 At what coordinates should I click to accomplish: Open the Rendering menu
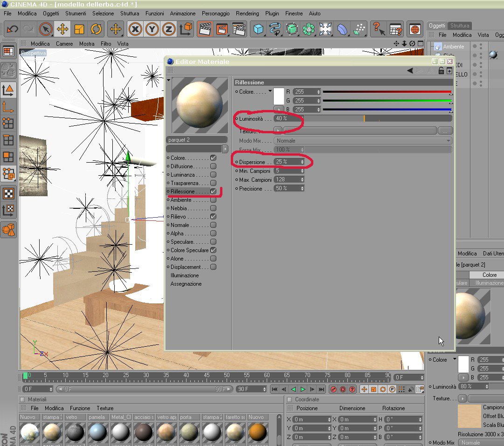(247, 14)
